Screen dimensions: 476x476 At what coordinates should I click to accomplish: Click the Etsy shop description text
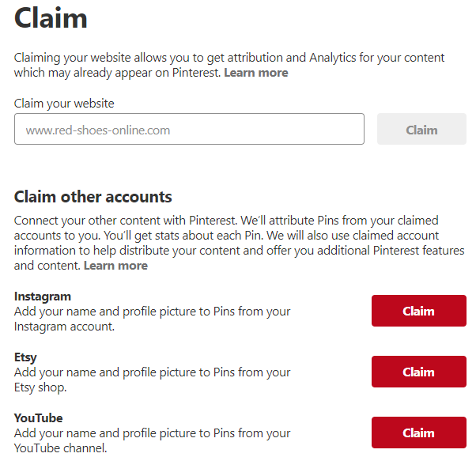152,380
